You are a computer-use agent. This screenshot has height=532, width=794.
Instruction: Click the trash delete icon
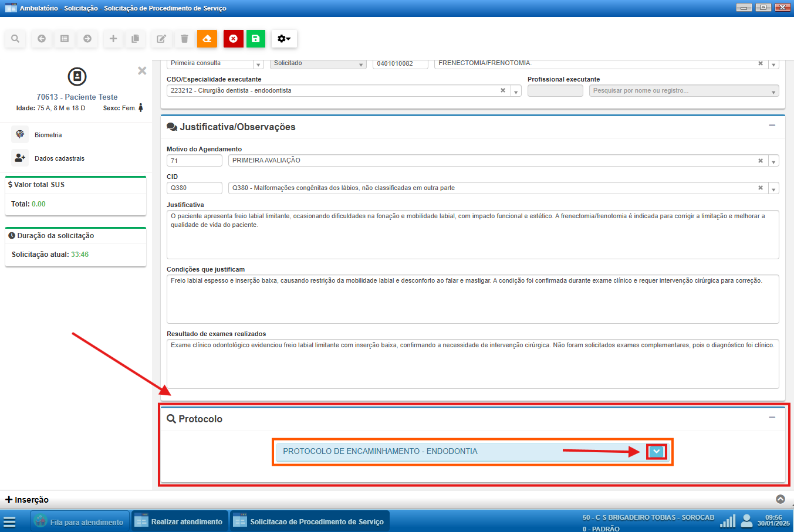[x=184, y=39]
